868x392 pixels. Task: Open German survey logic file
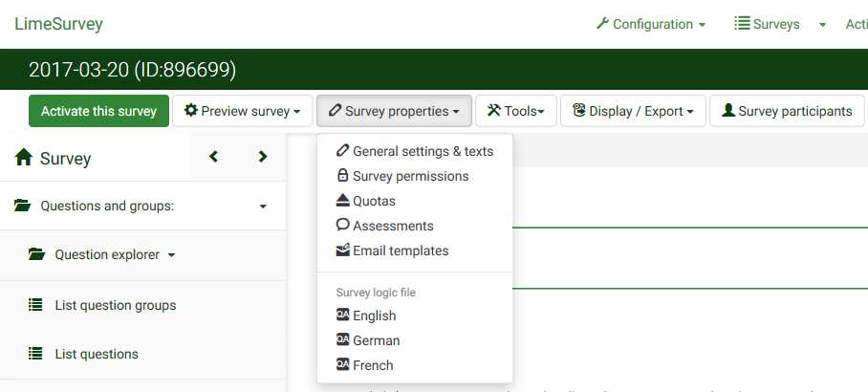pos(376,340)
